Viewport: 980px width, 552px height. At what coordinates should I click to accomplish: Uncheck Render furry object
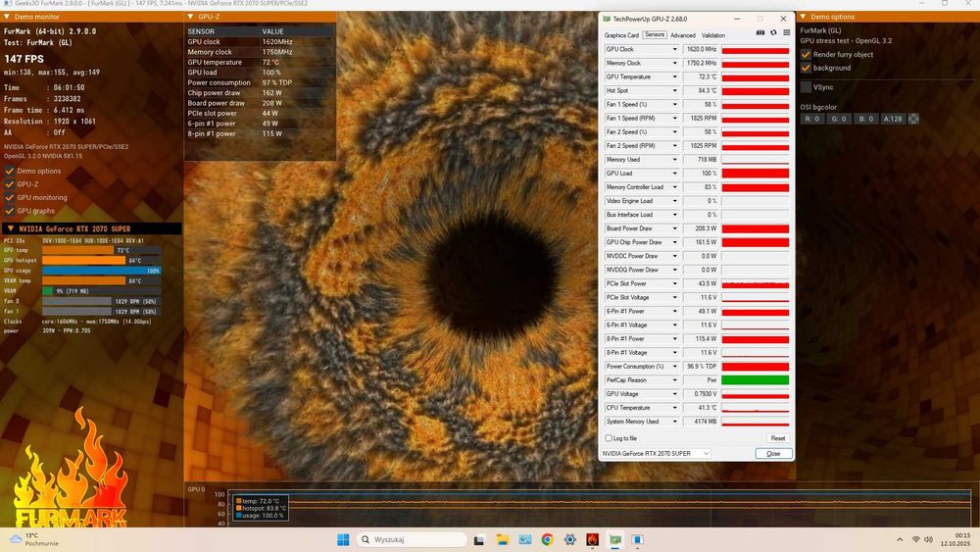806,54
